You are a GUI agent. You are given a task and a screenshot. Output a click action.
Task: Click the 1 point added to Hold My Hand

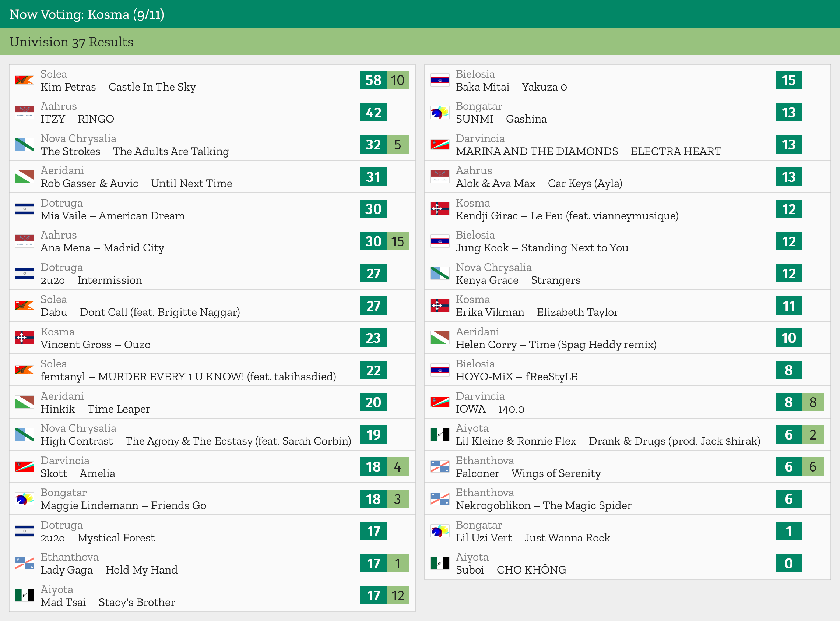[397, 563]
